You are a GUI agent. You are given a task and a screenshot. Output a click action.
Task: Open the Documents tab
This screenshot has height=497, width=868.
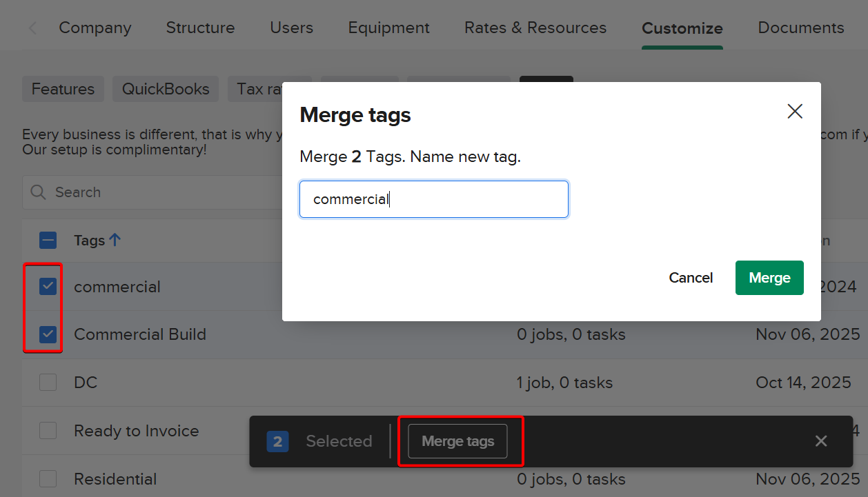pyautogui.click(x=800, y=28)
